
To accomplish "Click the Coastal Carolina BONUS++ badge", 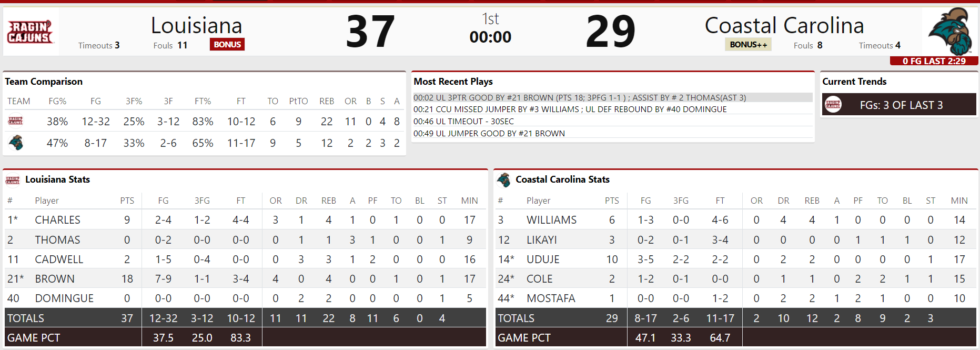I will pos(748,45).
